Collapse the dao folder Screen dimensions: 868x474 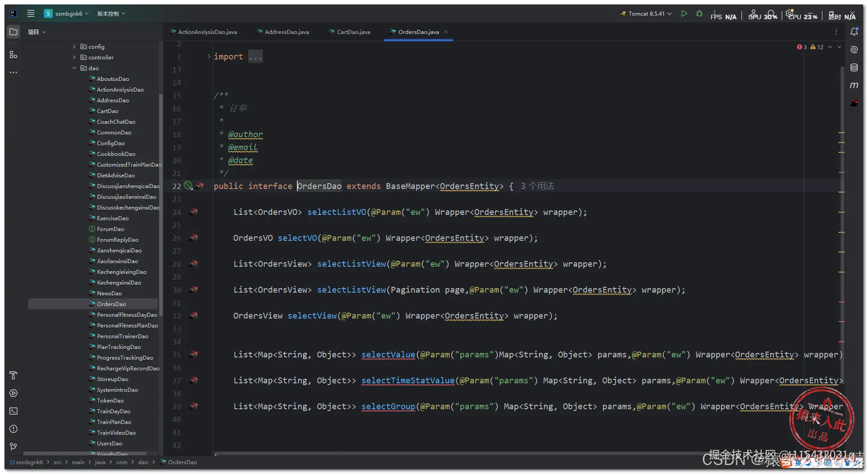(x=74, y=68)
